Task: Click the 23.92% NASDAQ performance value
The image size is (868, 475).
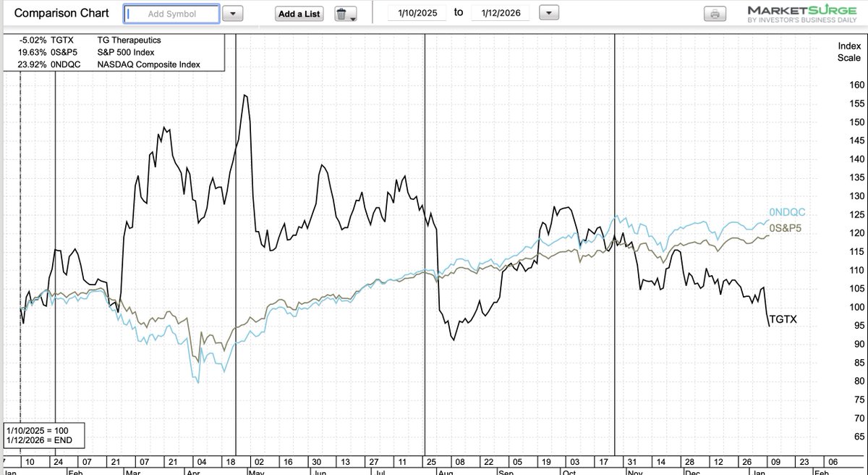Action: 32,64
